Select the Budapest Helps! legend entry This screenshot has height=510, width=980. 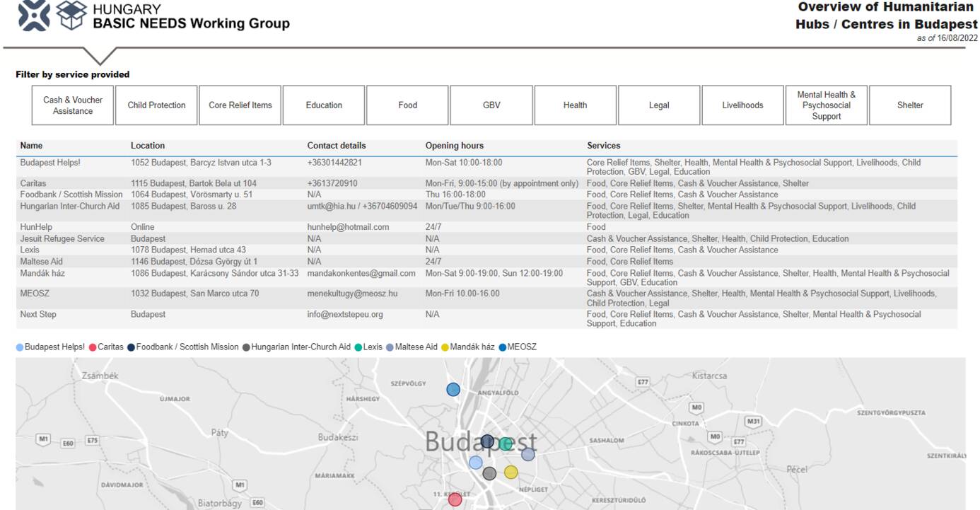50,347
